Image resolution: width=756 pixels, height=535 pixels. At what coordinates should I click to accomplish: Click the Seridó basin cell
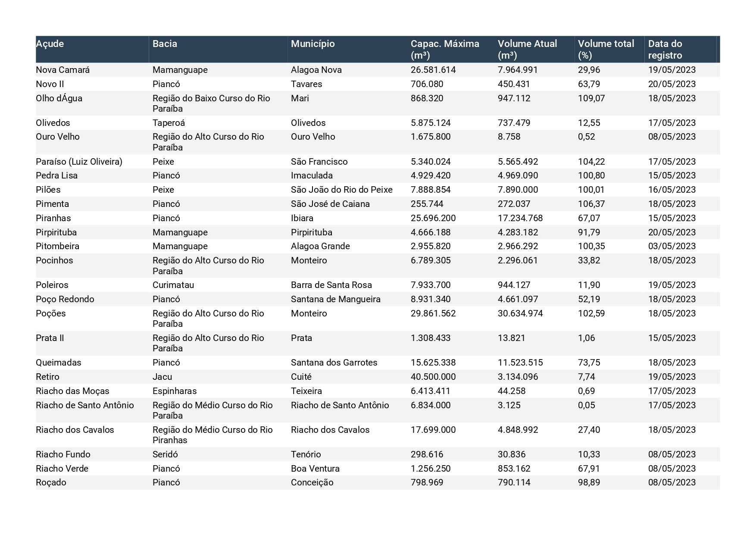point(165,454)
